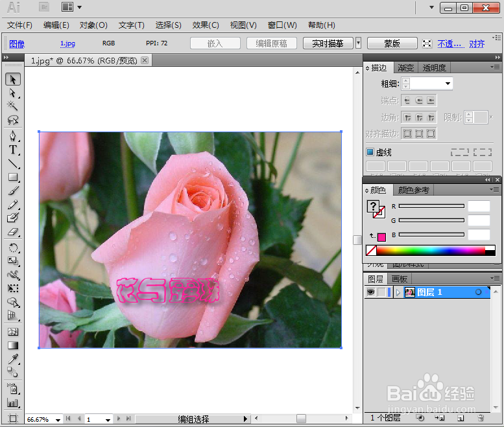The height and width of the screenshot is (427, 504).
Task: Select miter join option for 边角
Action: click(407, 118)
